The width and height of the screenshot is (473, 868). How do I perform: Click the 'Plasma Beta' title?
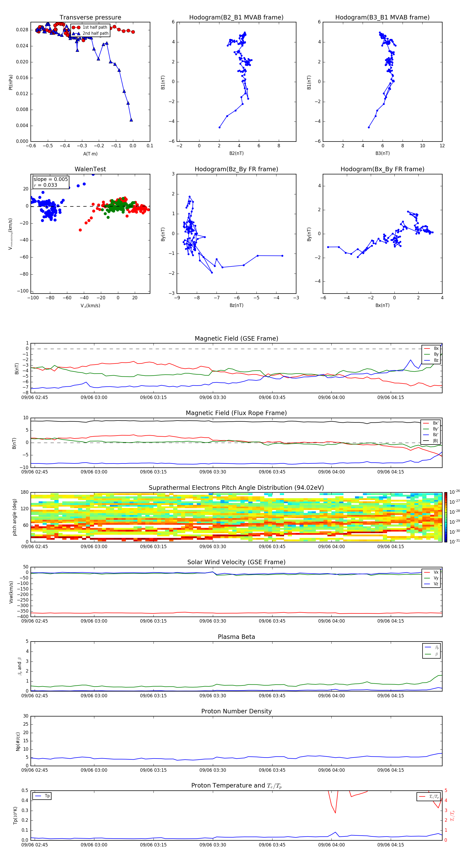point(236,637)
